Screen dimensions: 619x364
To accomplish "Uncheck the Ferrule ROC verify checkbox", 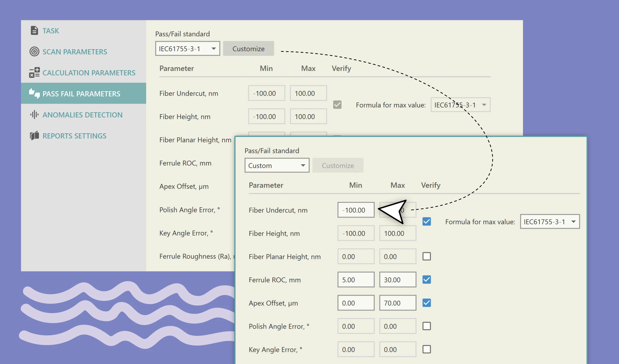I will 427,279.
